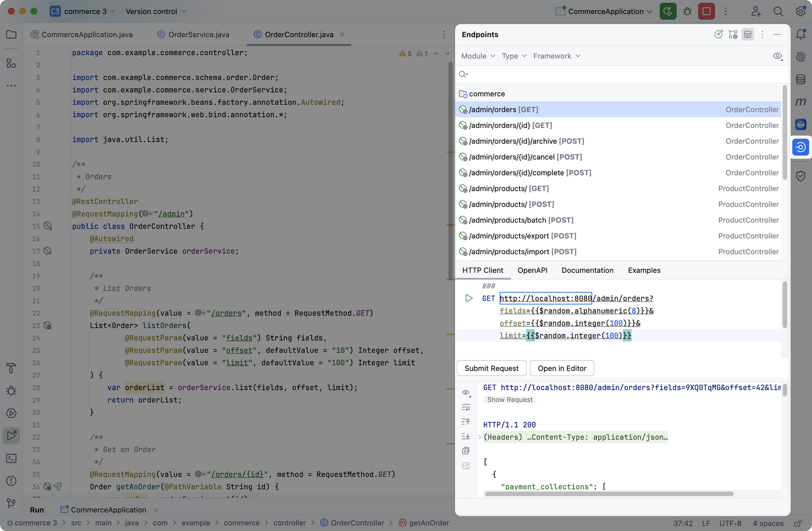The image size is (812, 531).
Task: Click the Open in Editor button
Action: [562, 368]
